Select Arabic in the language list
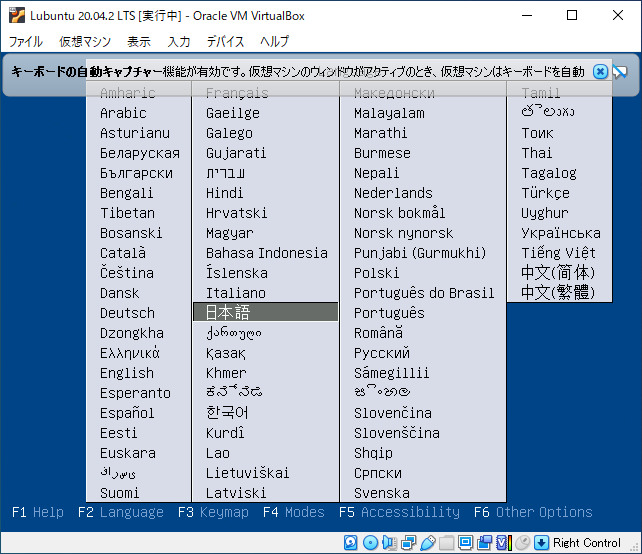 point(123,113)
